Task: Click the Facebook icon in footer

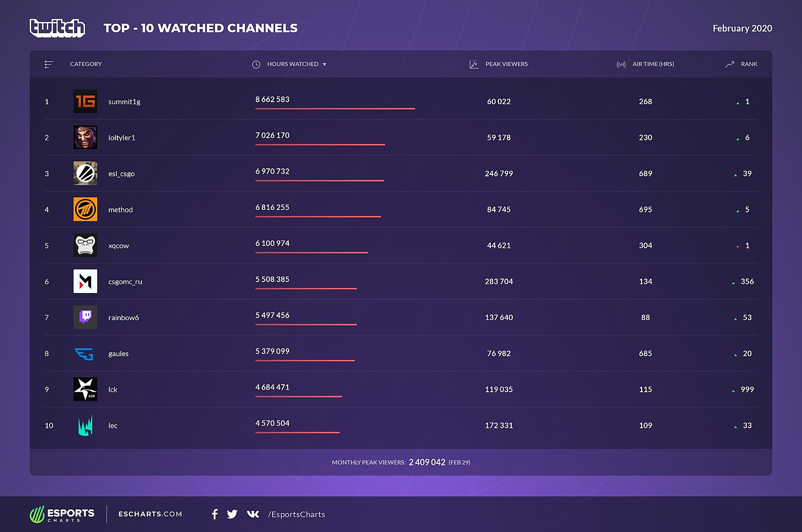Action: pyautogui.click(x=215, y=514)
